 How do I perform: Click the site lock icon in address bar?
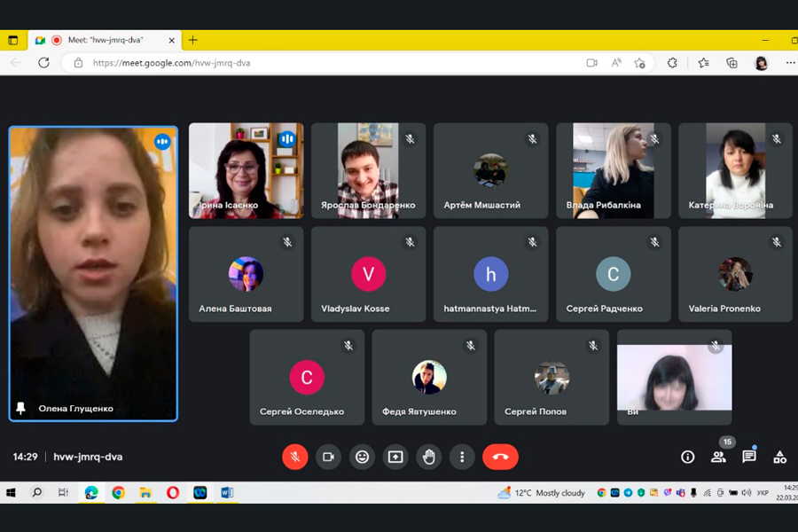[78, 63]
